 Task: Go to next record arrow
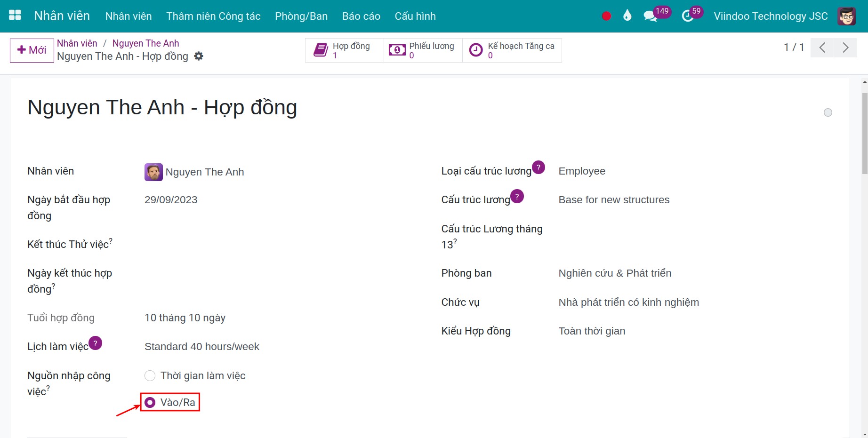[845, 48]
